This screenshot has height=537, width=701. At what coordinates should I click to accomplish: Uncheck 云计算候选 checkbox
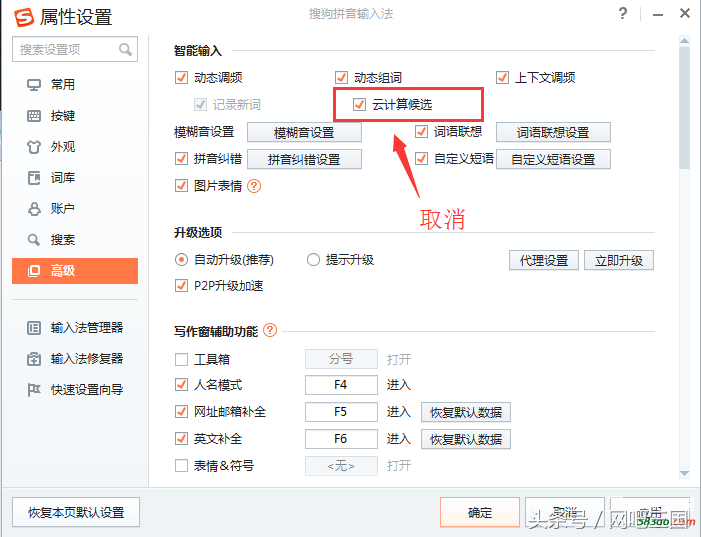click(359, 105)
